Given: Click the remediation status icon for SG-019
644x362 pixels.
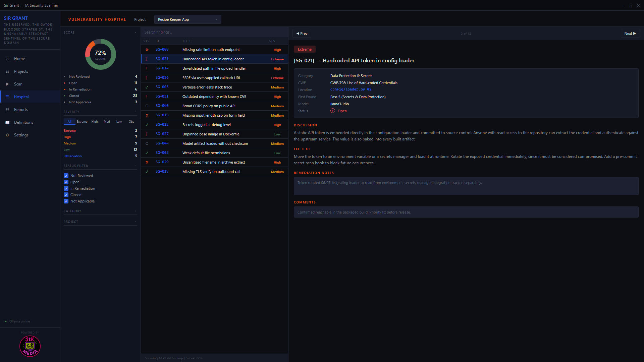Looking at the screenshot, I should [147, 115].
